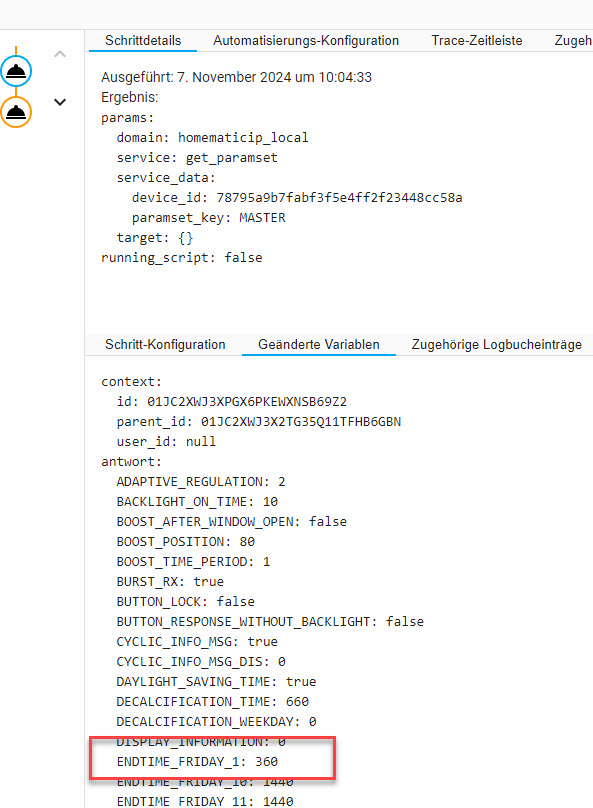The height and width of the screenshot is (808, 593).
Task: Click the device_id value 78795a9b7fabf3f5e4ff2f23448cc58a
Action: 339,198
